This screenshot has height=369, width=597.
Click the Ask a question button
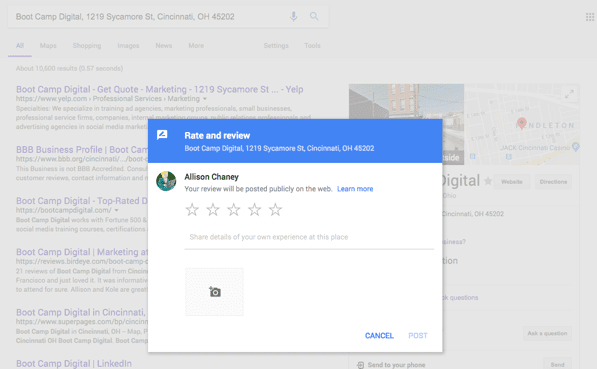coord(547,333)
